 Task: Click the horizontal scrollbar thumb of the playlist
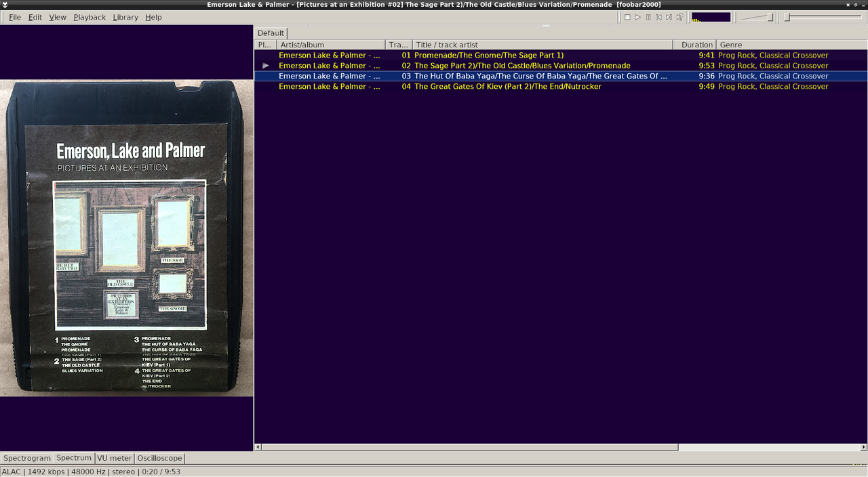[470, 447]
